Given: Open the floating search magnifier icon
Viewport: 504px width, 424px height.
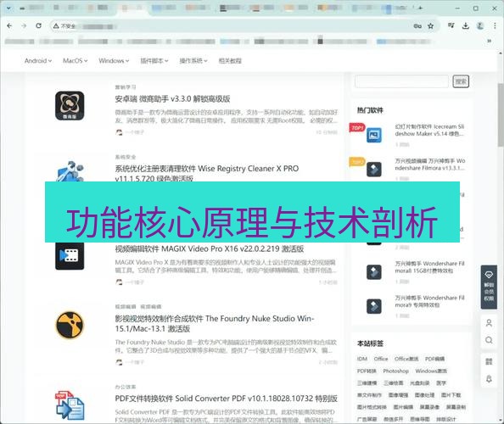Looking at the screenshot, I should coord(489,340).
